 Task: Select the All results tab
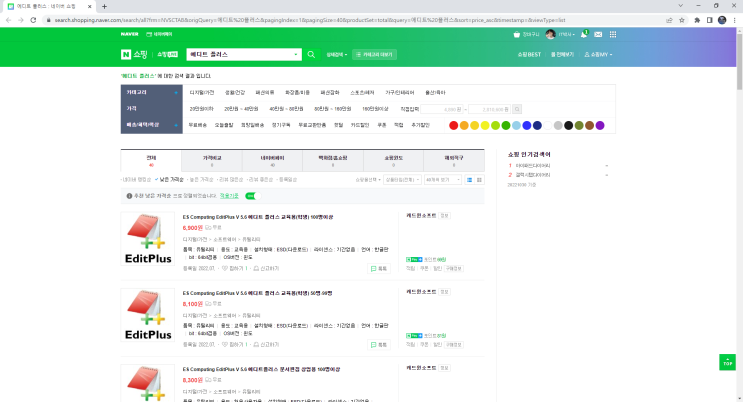point(151,160)
